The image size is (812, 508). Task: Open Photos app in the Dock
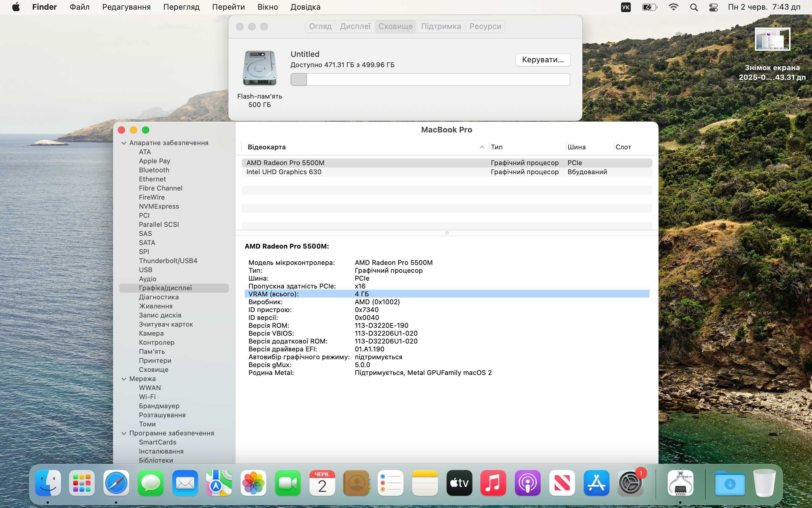253,483
